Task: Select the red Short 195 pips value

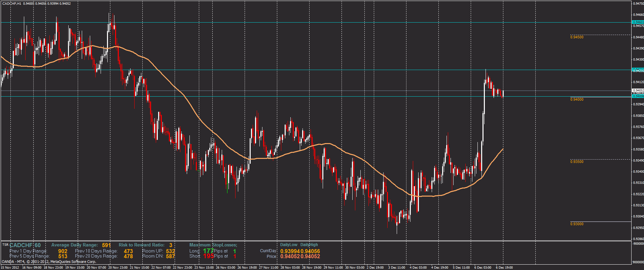Action: tap(208, 256)
